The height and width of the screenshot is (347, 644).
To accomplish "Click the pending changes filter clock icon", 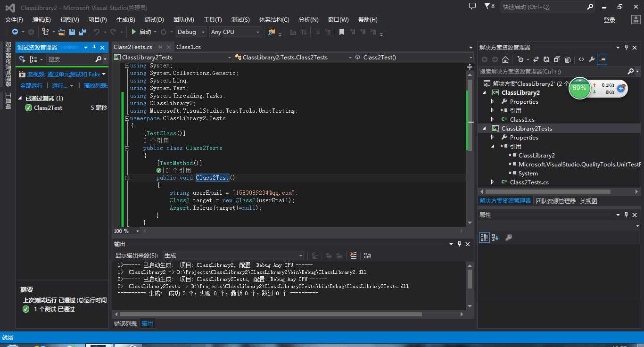I will (x=520, y=59).
